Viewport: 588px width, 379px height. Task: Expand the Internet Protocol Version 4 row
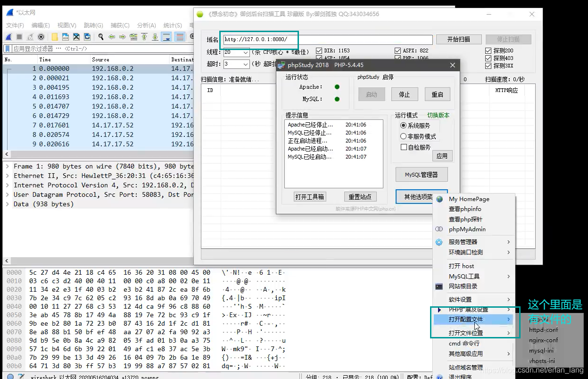coord(8,185)
